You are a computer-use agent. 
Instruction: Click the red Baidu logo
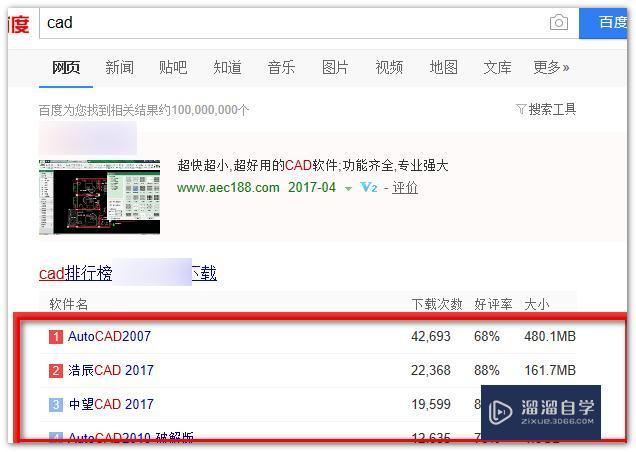click(x=18, y=24)
